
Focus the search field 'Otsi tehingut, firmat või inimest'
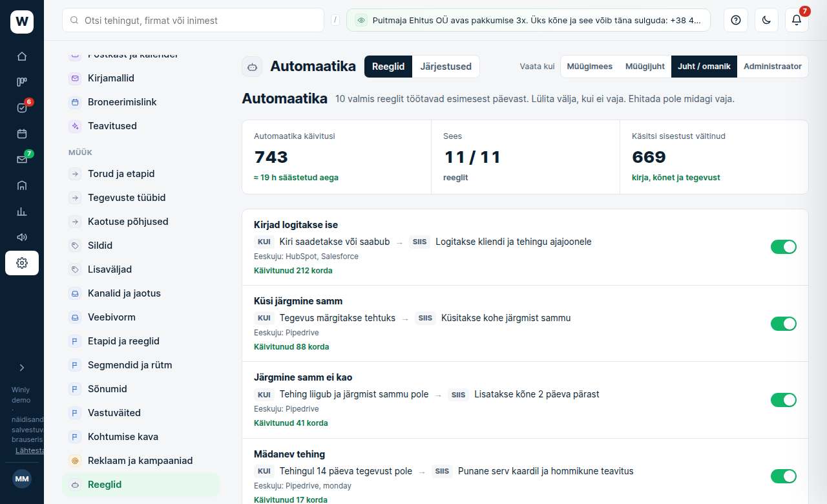(193, 20)
